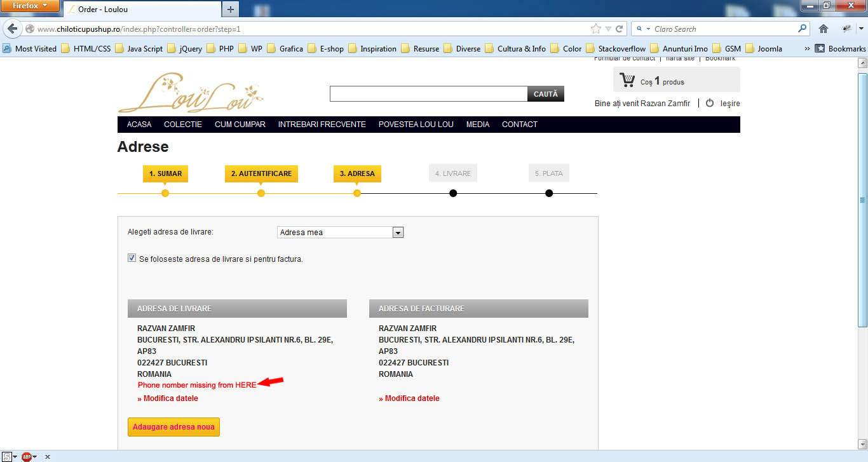Expand the hidden bookmarks chevron

pos(807,48)
